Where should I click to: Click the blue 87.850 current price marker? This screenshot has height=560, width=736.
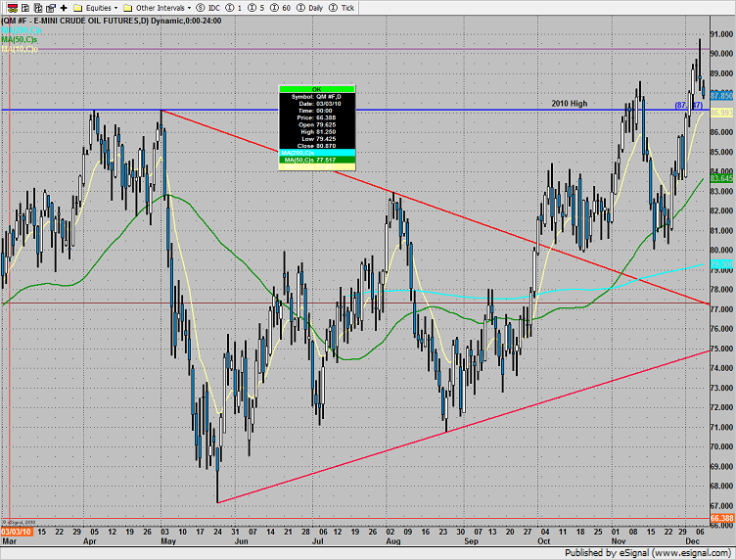(x=721, y=96)
